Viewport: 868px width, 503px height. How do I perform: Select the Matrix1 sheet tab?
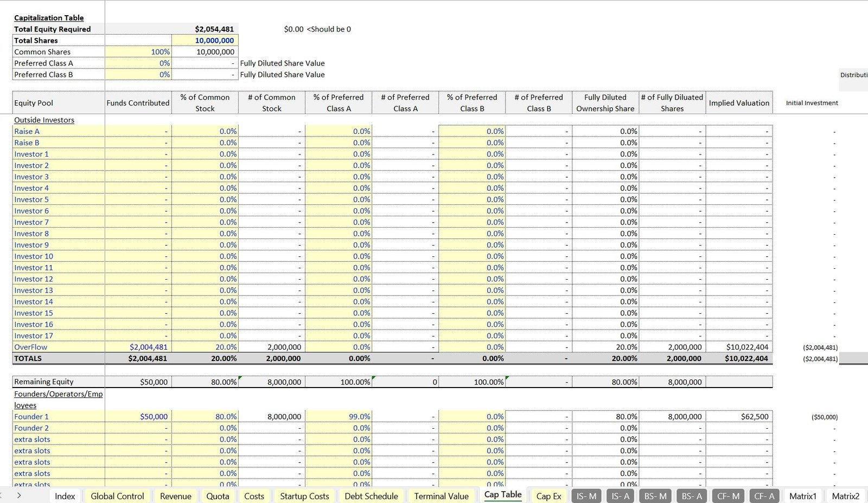802,496
